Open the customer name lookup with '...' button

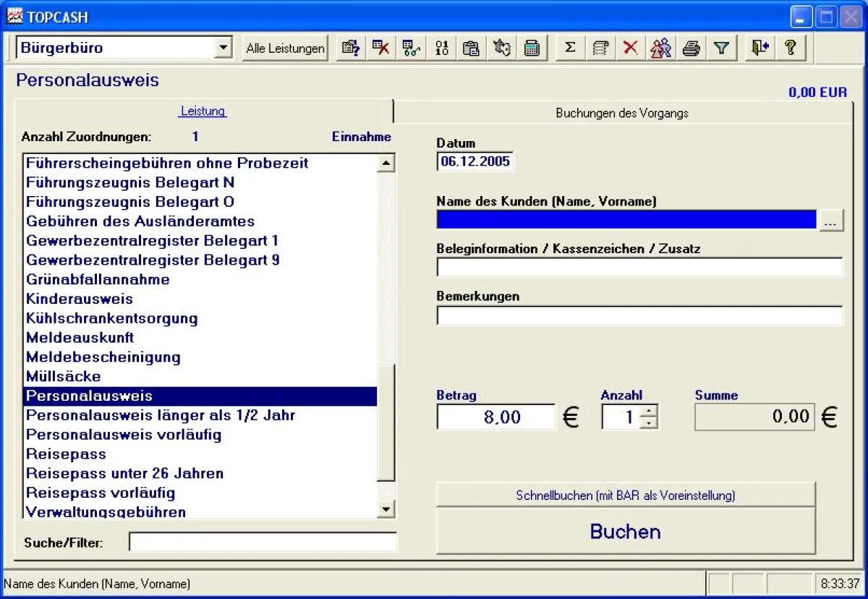click(x=832, y=219)
